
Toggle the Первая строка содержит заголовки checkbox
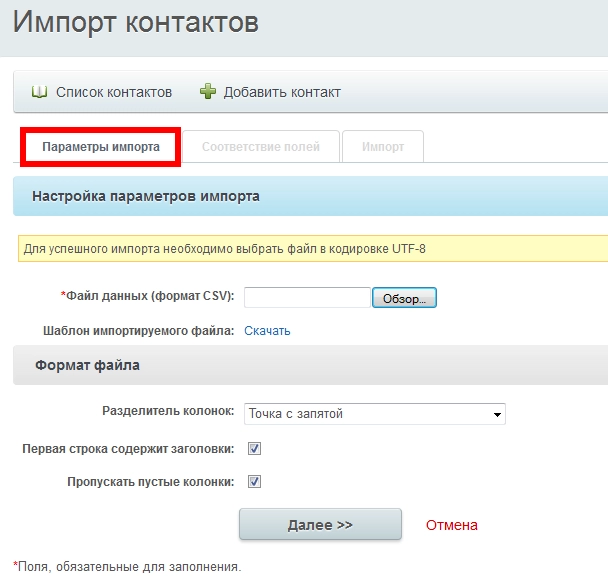coord(254,448)
